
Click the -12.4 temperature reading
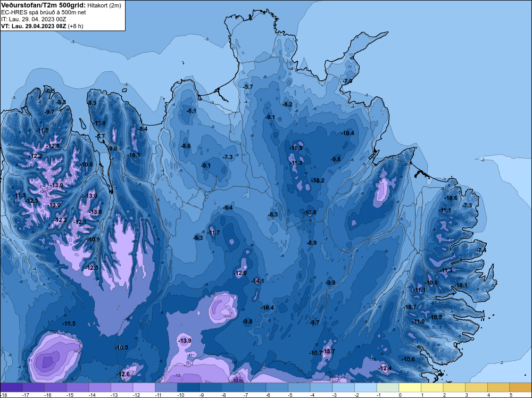click(x=385, y=369)
